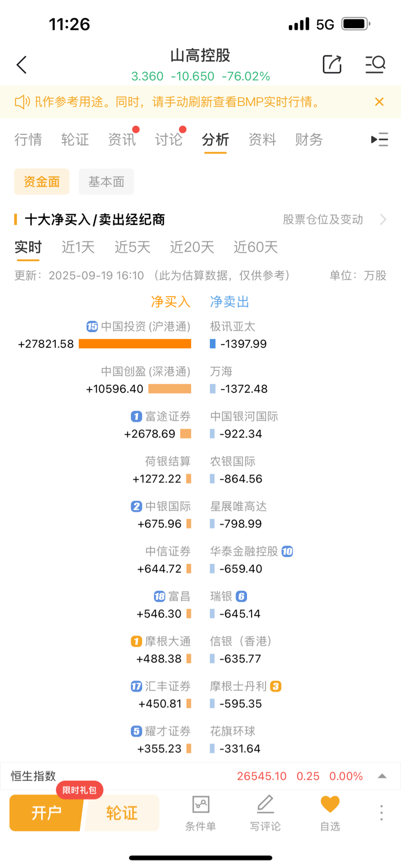Open the tab list menu icon
The image size is (401, 868).
(x=380, y=139)
